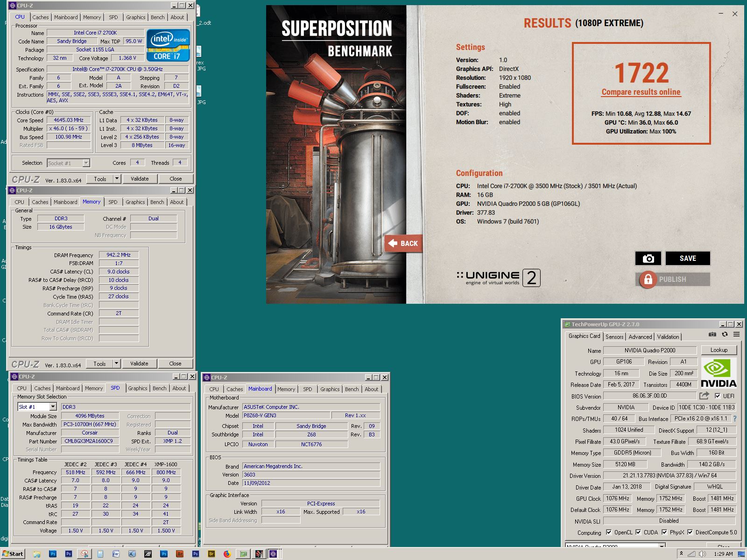Open the GPU-Z hamburger menu
The width and height of the screenshot is (747, 560).
[736, 334]
